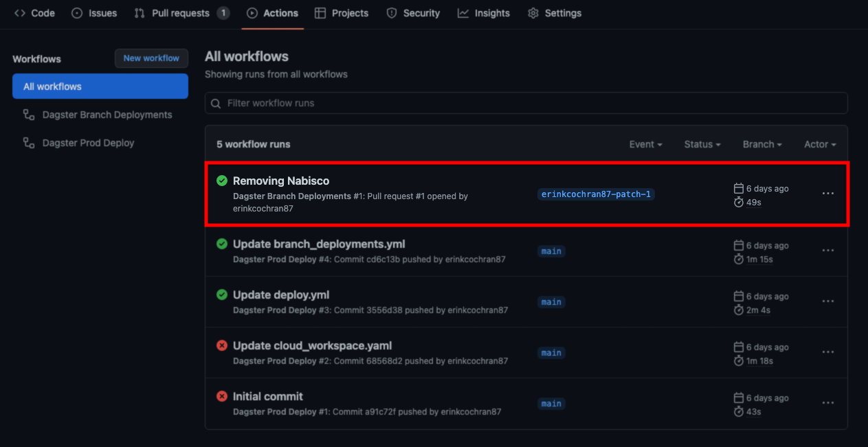Open the Branch filter dropdown
Image resolution: width=868 pixels, height=447 pixels.
pyautogui.click(x=761, y=144)
